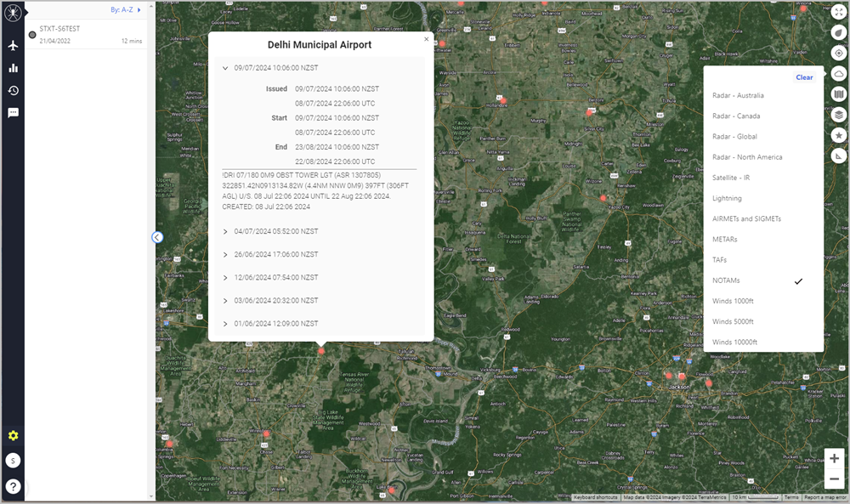The width and height of the screenshot is (850, 504).
Task: Expand the 26/06/2024 17:06:00 NOTAM entry
Action: click(225, 255)
